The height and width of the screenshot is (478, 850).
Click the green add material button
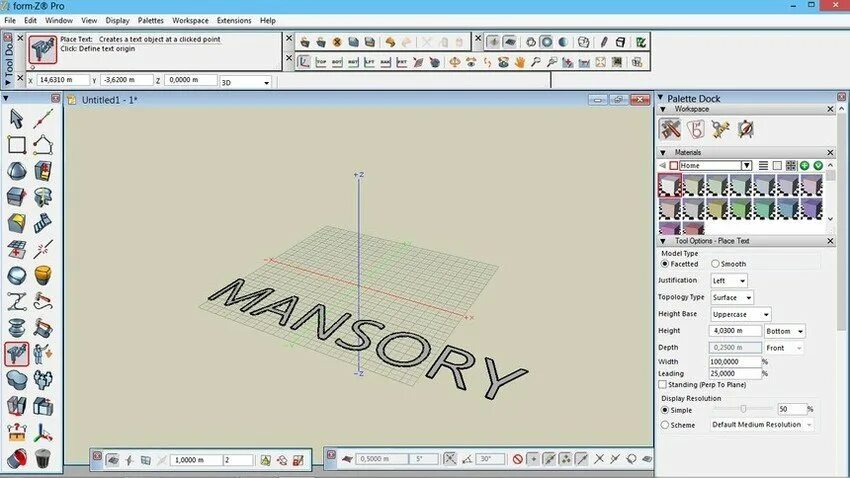pos(804,165)
